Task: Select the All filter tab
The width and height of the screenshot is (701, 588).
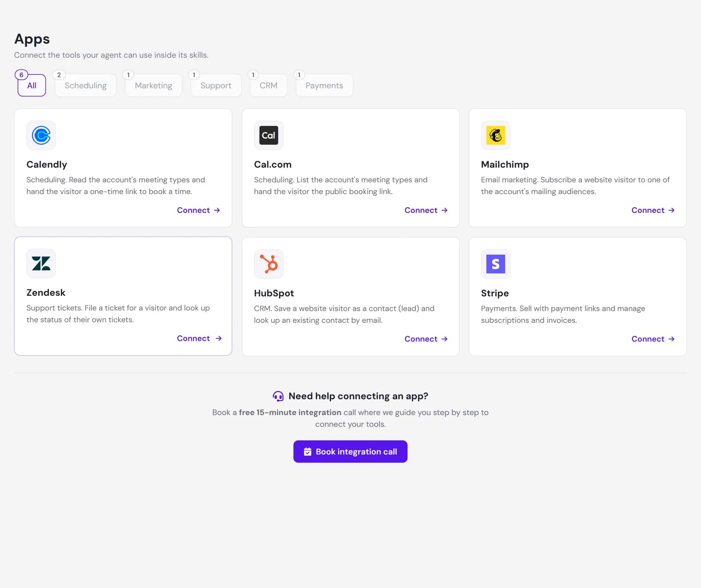Action: [x=32, y=86]
